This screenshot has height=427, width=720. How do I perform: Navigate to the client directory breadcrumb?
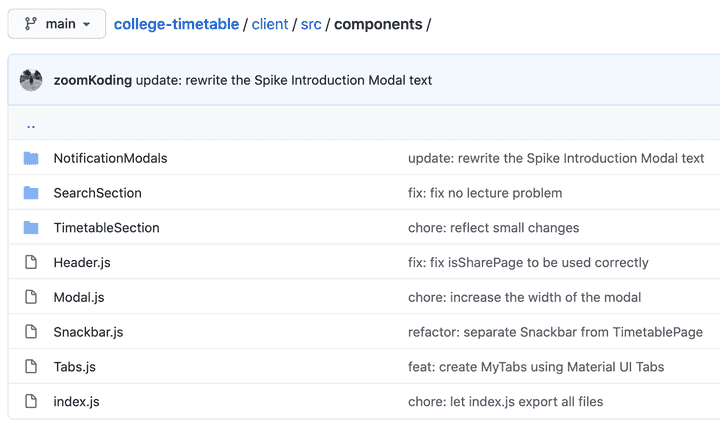point(271,24)
